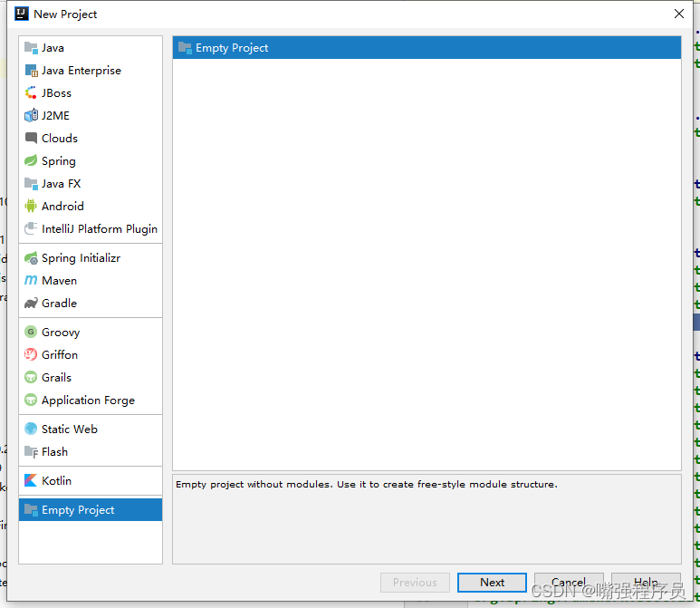Click the Java Enterprise icon
700x608 pixels.
pos(31,71)
